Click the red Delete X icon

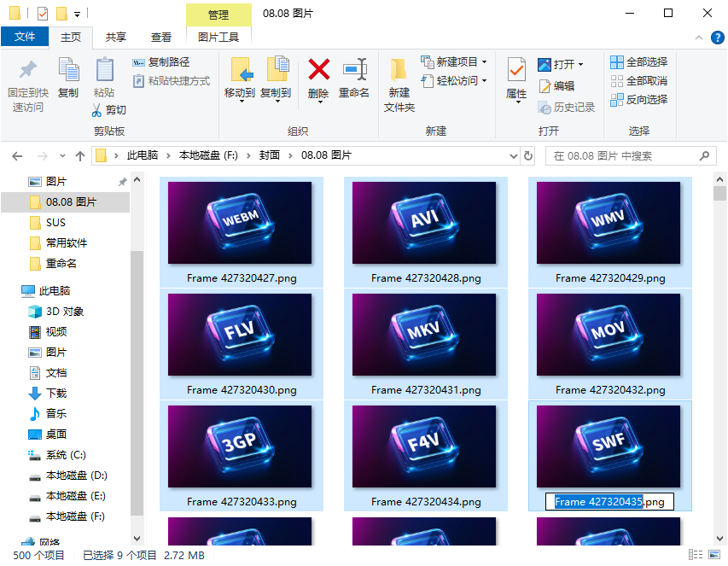(319, 69)
